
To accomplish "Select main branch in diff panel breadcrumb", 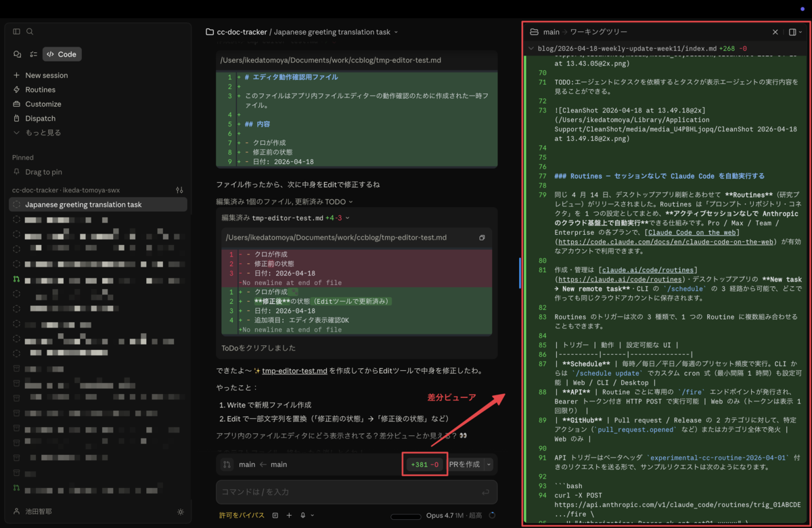I will click(x=551, y=32).
